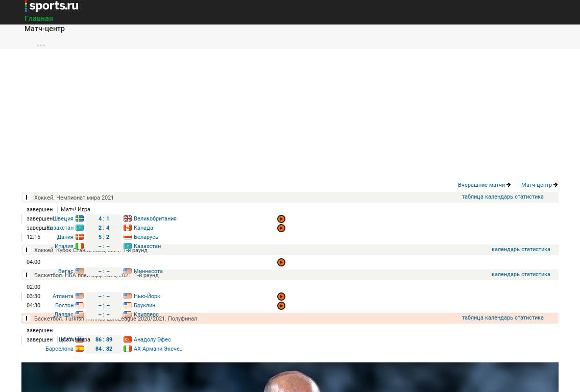Click the Spain flag next to Барселона

(x=80, y=349)
